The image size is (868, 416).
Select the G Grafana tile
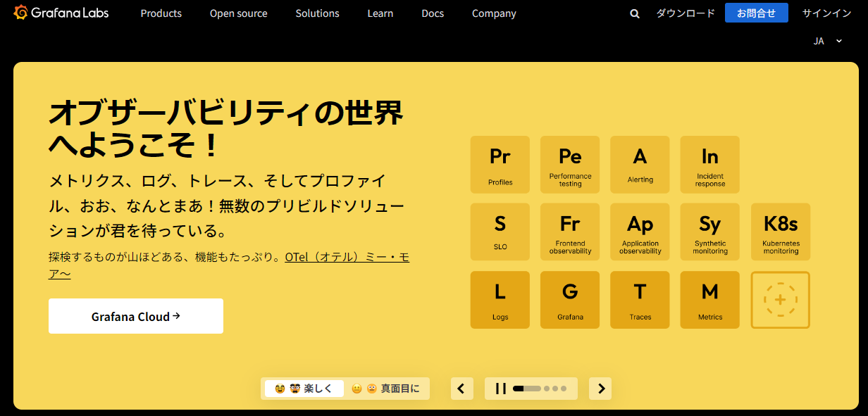tap(570, 300)
